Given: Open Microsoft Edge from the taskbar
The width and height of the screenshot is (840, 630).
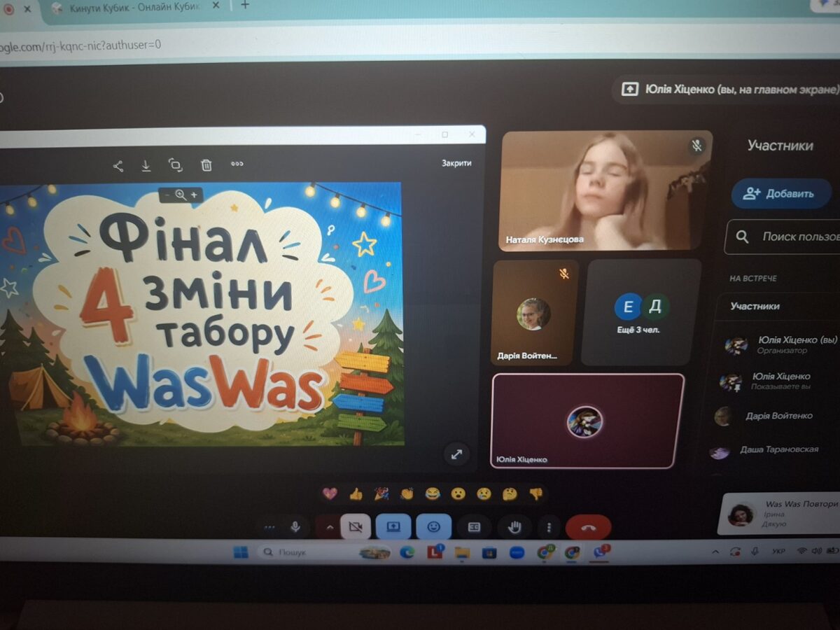Looking at the screenshot, I should 407,552.
